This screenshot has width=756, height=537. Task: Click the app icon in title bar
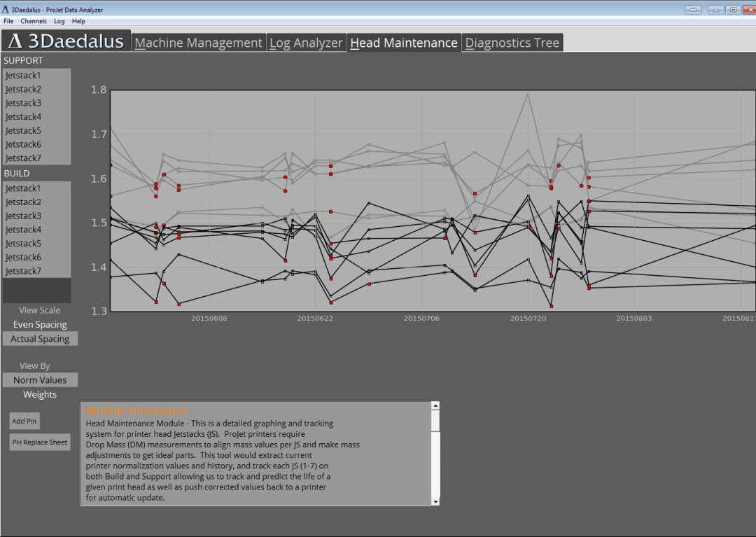tap(6, 9)
